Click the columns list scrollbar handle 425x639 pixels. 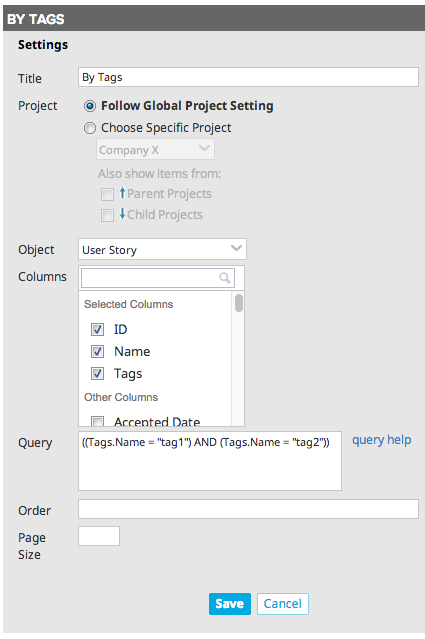coord(239,303)
